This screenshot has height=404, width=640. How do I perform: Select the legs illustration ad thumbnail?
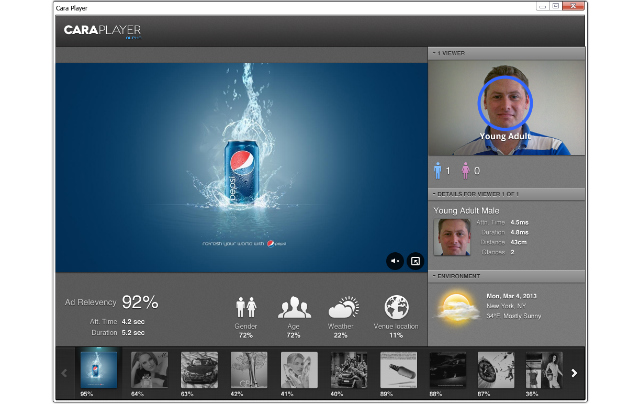(x=249, y=370)
